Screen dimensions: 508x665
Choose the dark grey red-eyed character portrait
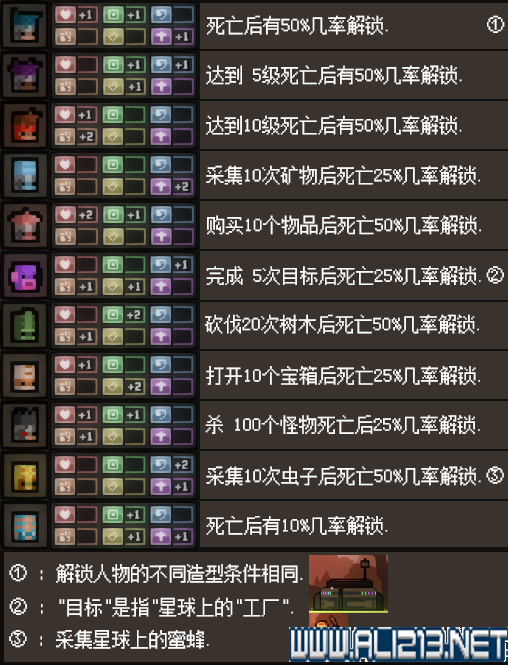click(x=25, y=426)
